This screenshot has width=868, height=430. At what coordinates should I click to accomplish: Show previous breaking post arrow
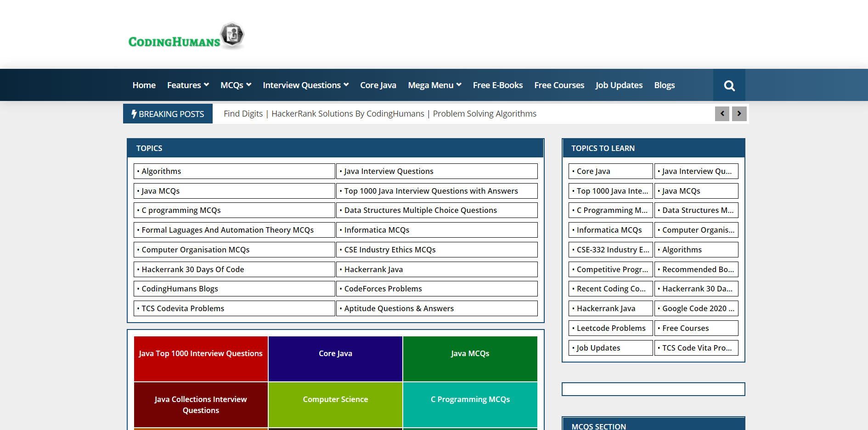(x=722, y=114)
